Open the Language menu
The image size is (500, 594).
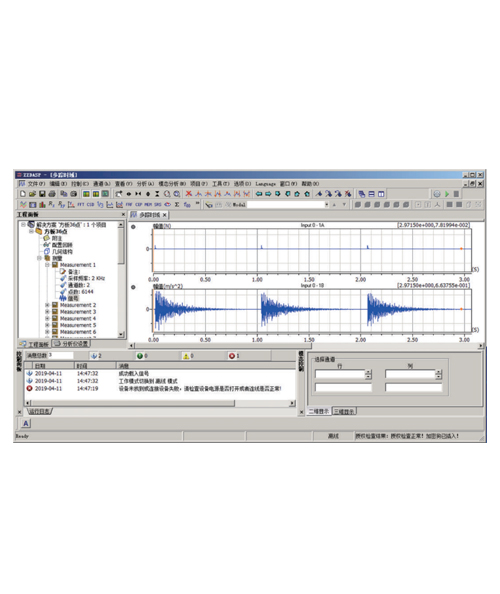click(x=265, y=184)
